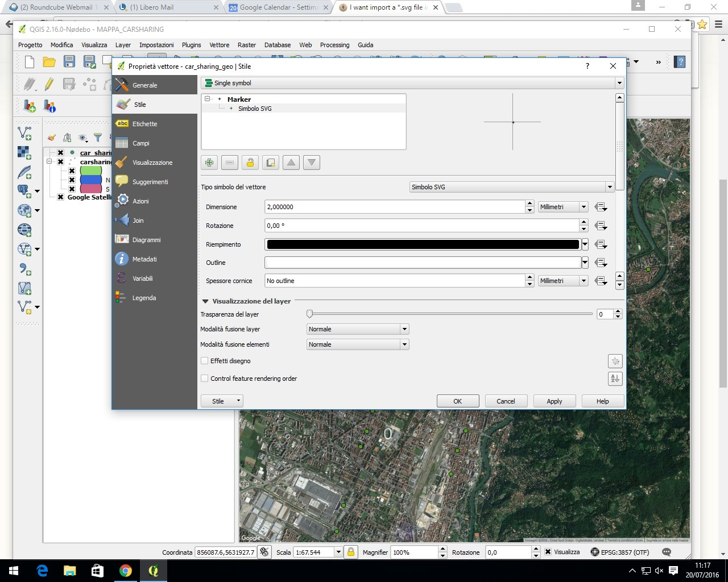
Task: Collapse the Marker tree node
Action: (208, 99)
